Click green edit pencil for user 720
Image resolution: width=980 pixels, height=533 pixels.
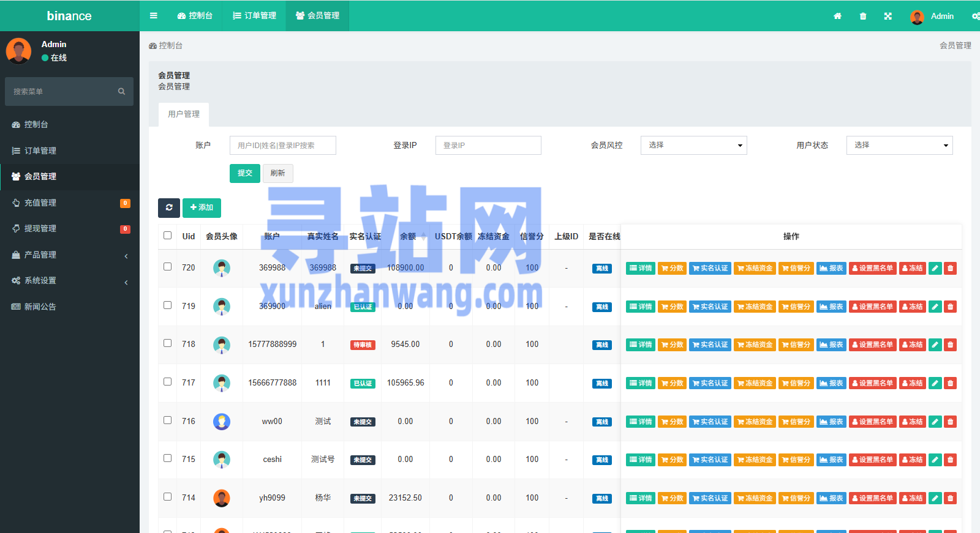[935, 268]
